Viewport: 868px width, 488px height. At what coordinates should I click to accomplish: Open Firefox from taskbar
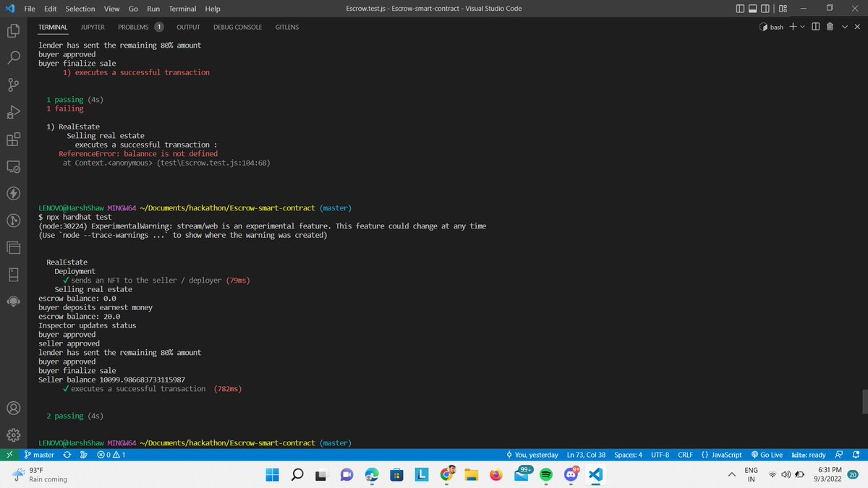coord(496,475)
